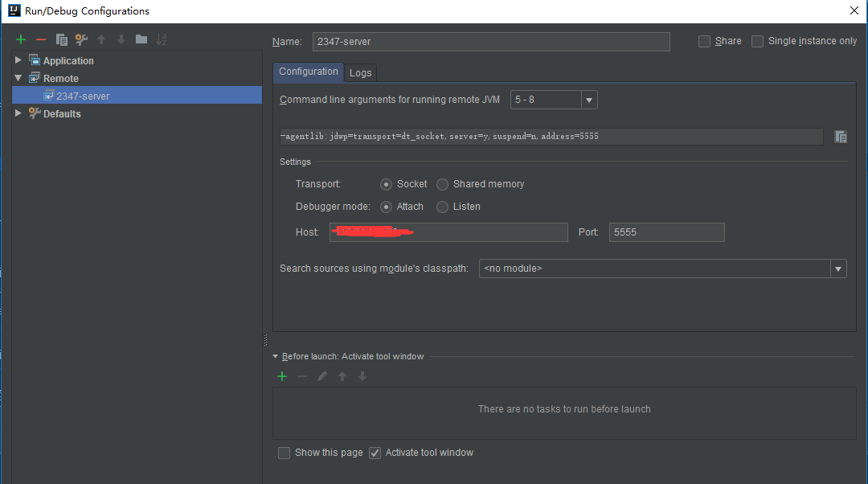Expand the Defaults tree node

click(x=18, y=113)
